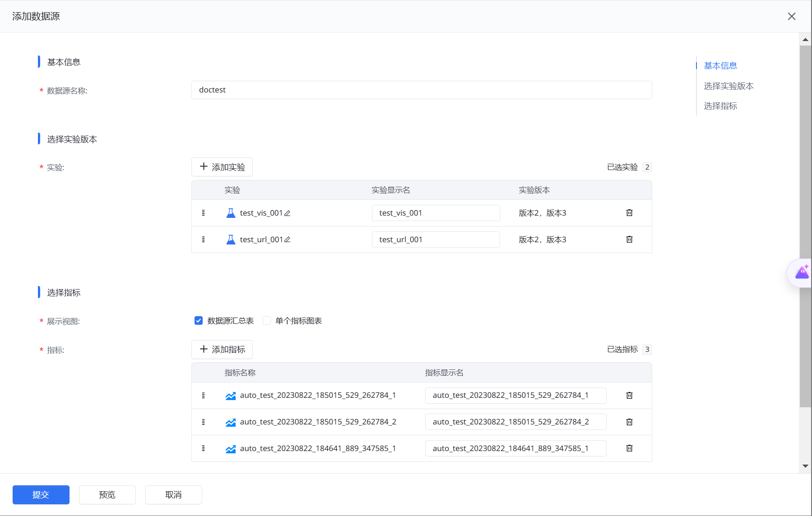Click experiment name test_url_001 text
The width and height of the screenshot is (812, 516).
[261, 240]
